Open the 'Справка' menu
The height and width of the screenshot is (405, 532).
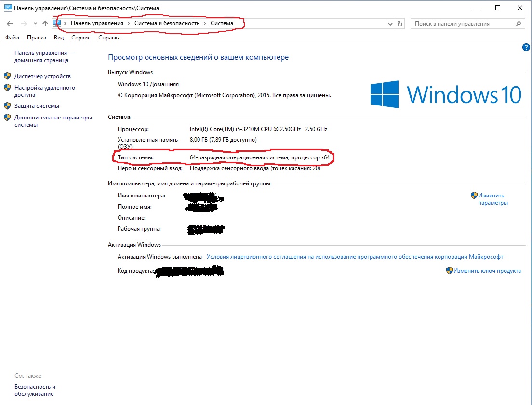(109, 38)
